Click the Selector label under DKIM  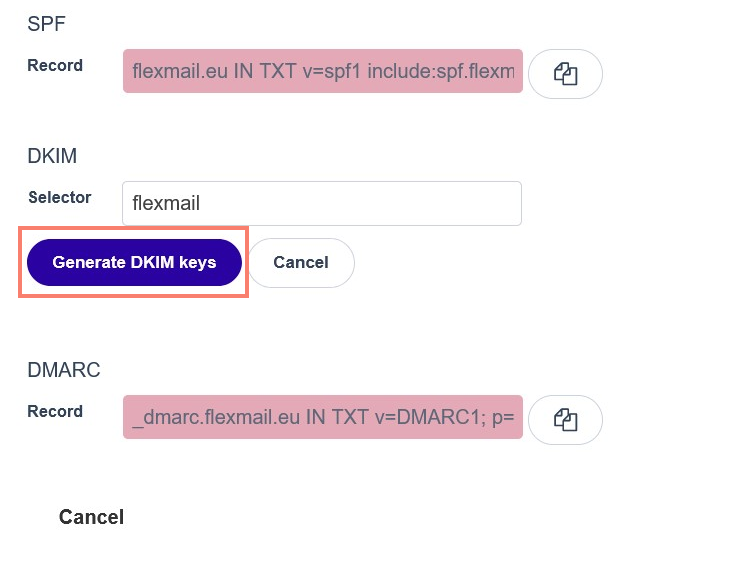click(60, 197)
